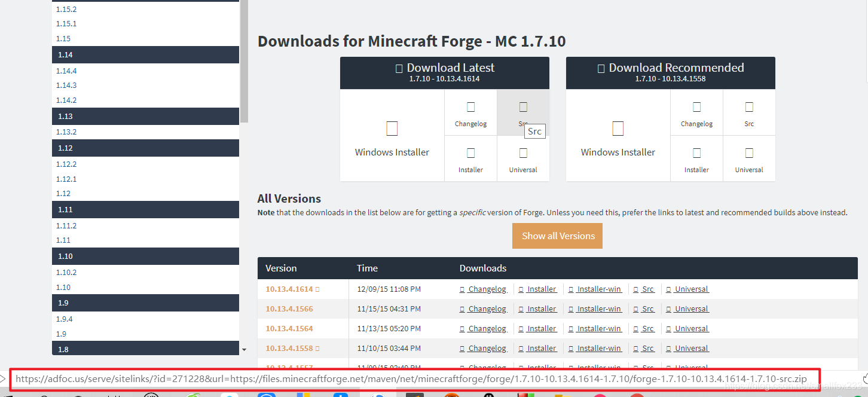This screenshot has width=868, height=397.
Task: Click sidebar scroll-down arrow
Action: coord(244,349)
